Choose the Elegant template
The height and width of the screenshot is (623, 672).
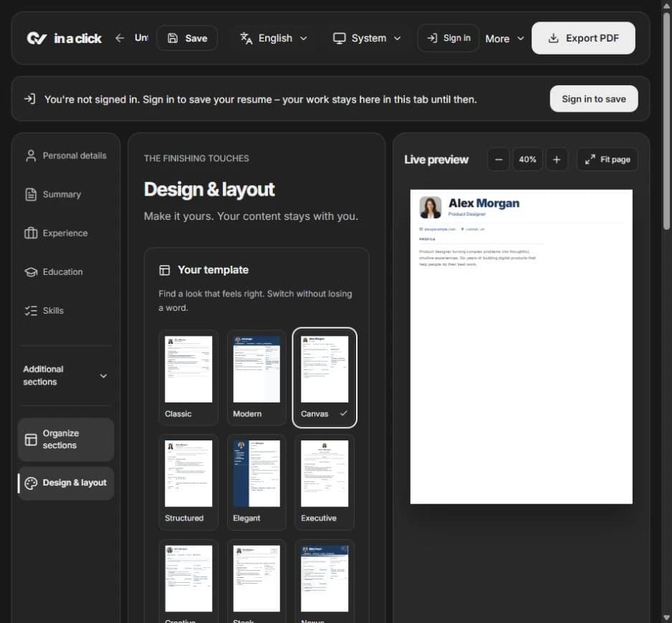256,482
